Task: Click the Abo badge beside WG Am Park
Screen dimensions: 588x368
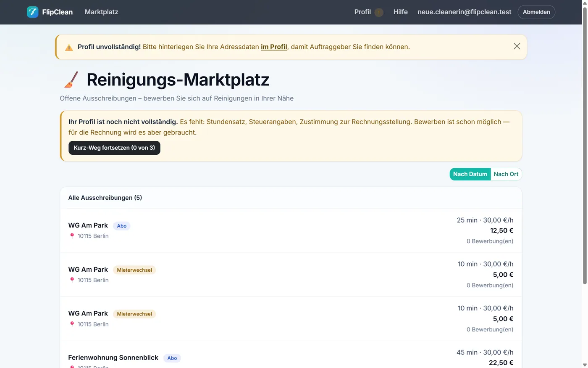Action: (122, 226)
